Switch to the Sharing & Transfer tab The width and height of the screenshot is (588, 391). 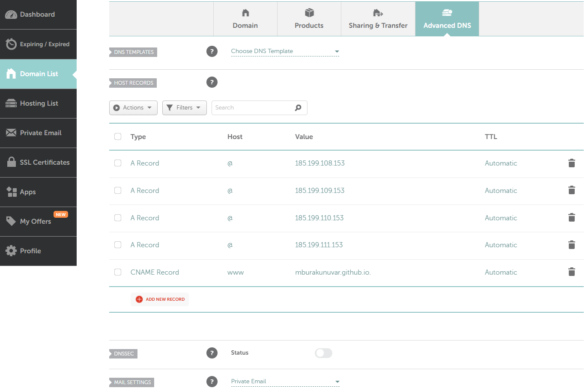pos(378,19)
